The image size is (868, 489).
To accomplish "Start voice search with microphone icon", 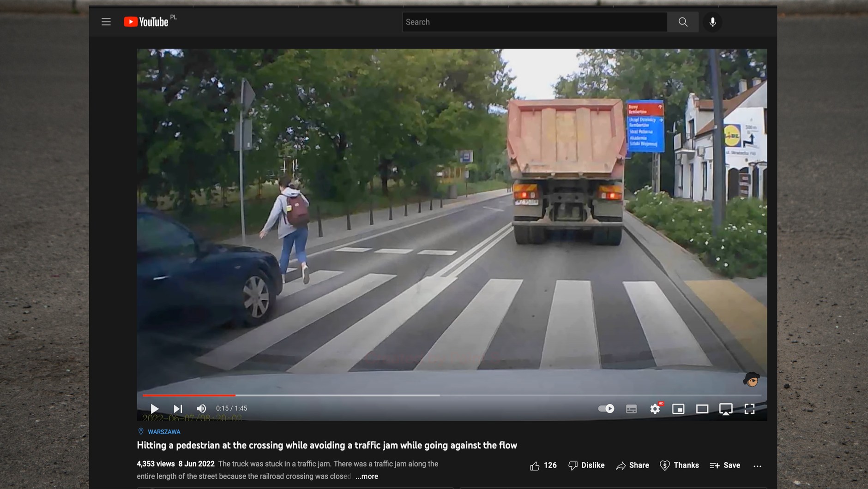I will [712, 22].
